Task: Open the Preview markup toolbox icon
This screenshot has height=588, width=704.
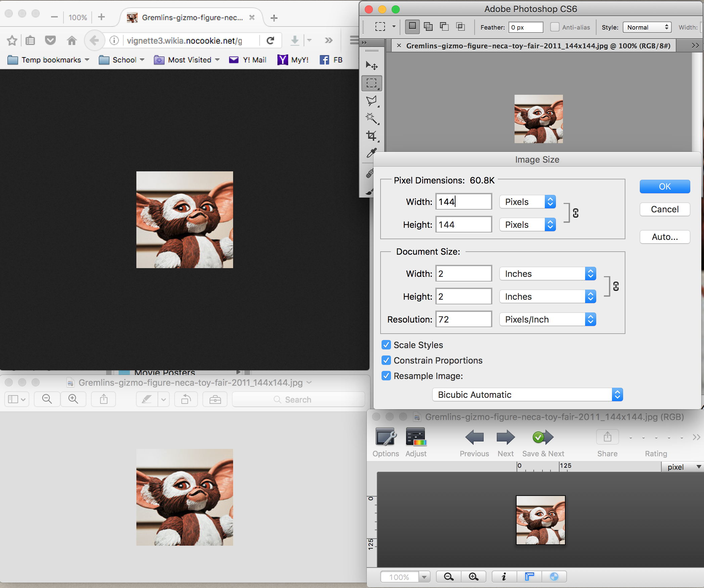Action: (215, 399)
